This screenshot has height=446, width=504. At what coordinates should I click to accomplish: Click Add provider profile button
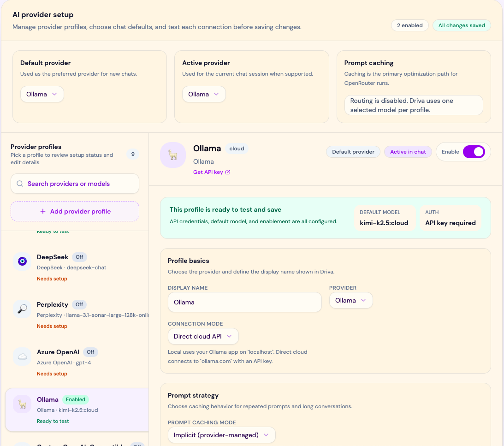point(75,211)
